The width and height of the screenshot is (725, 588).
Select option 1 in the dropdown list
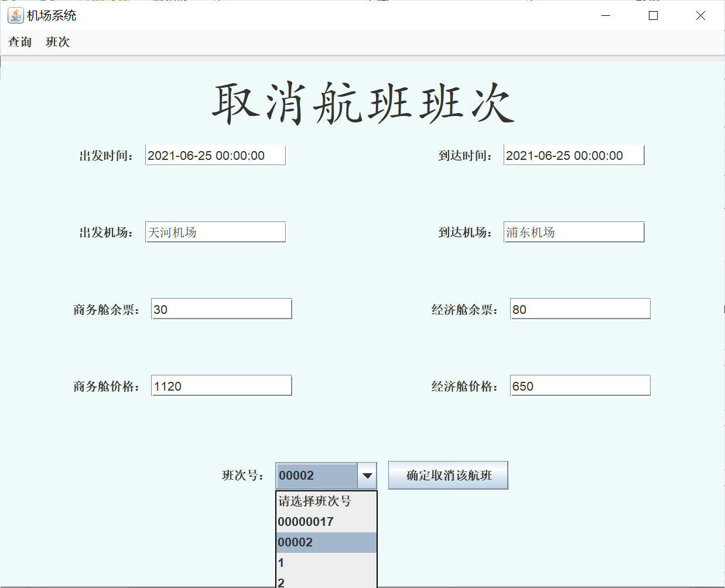(x=326, y=563)
